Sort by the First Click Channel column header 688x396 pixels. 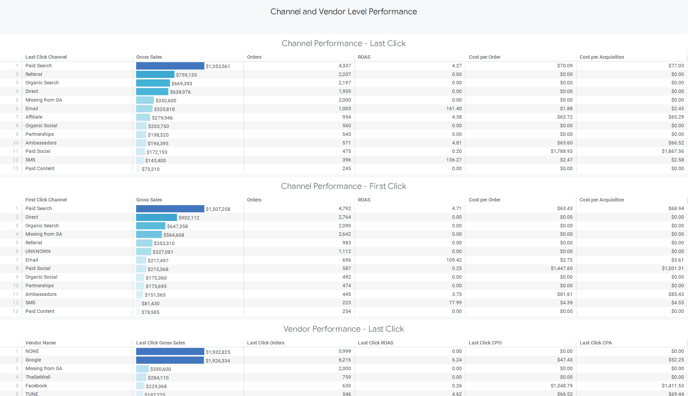click(x=46, y=200)
